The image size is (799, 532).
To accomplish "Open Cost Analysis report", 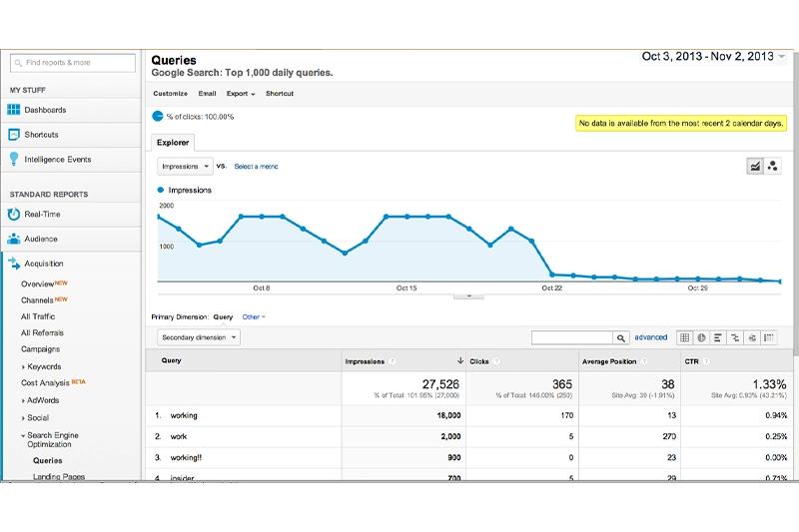I will (45, 383).
